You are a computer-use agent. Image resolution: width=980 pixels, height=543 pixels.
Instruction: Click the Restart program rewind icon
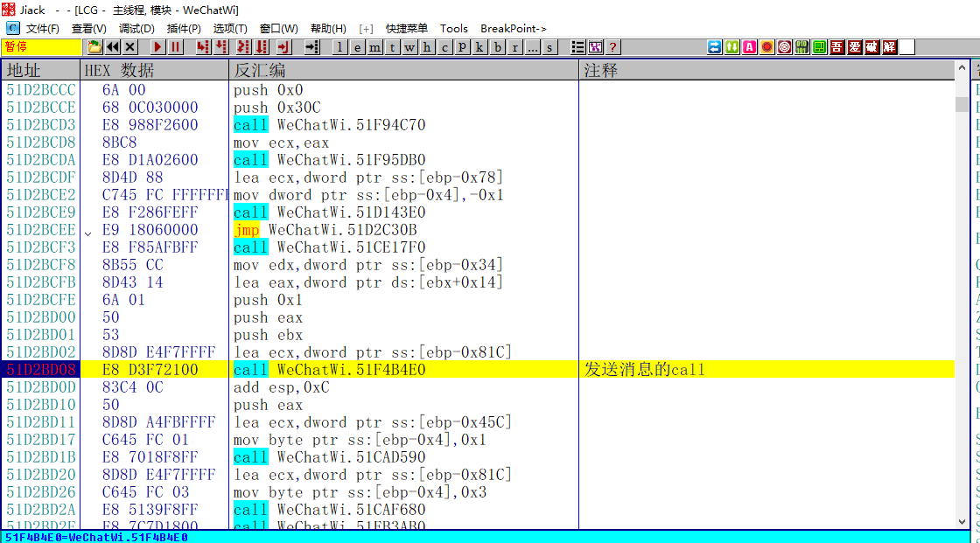(113, 47)
